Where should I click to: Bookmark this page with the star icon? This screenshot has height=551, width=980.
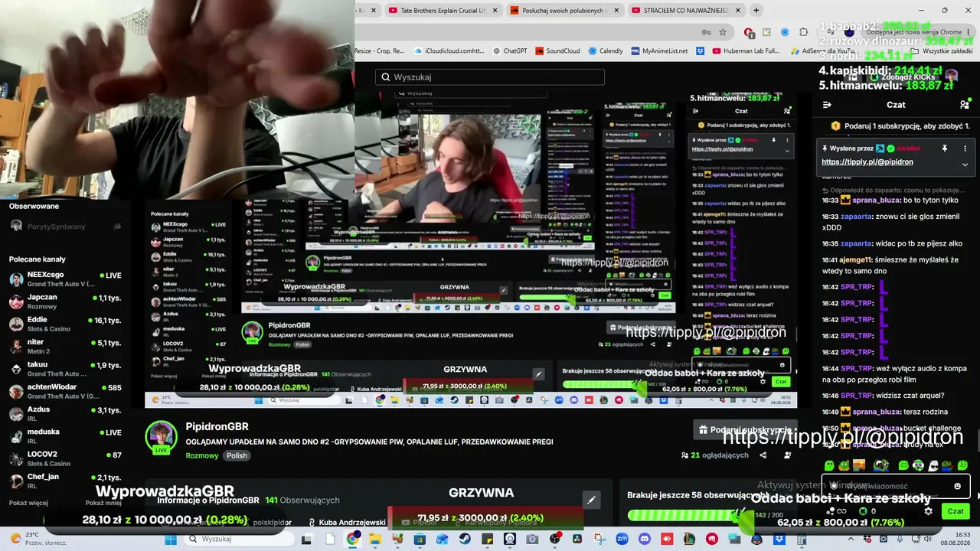click(x=723, y=32)
